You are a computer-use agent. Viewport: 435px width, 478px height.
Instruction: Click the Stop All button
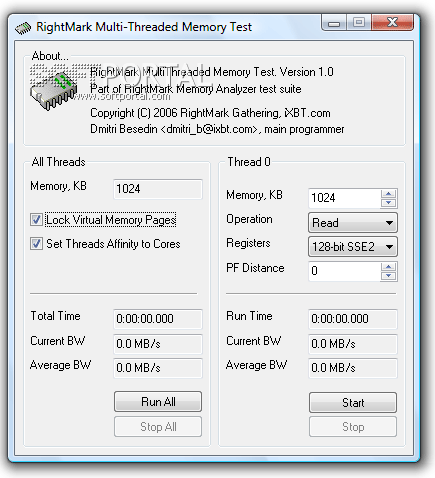pyautogui.click(x=158, y=426)
